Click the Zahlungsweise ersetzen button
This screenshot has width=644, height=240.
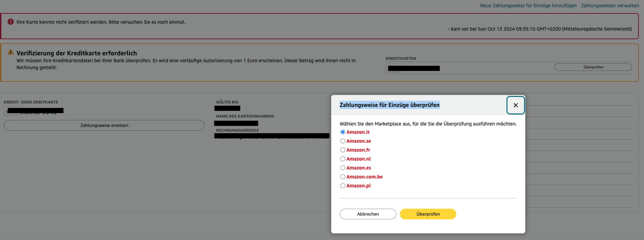coord(104,125)
